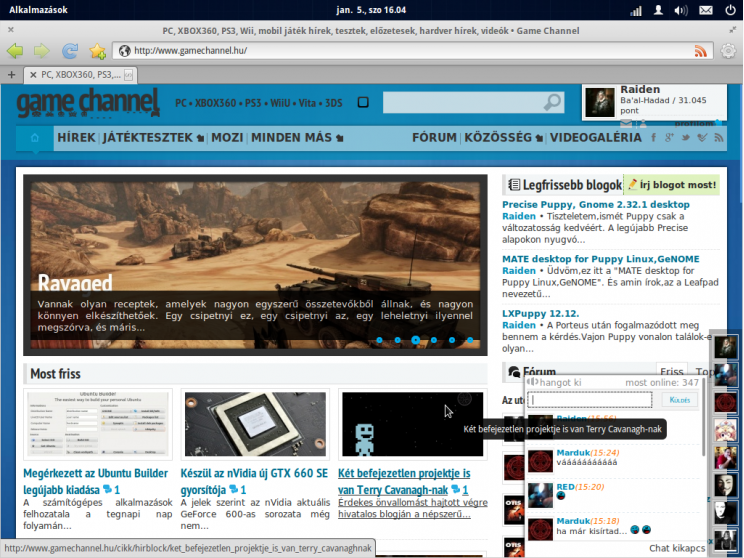Open Game Channel Facebook icon
This screenshot has width=744, height=558.
[654, 138]
